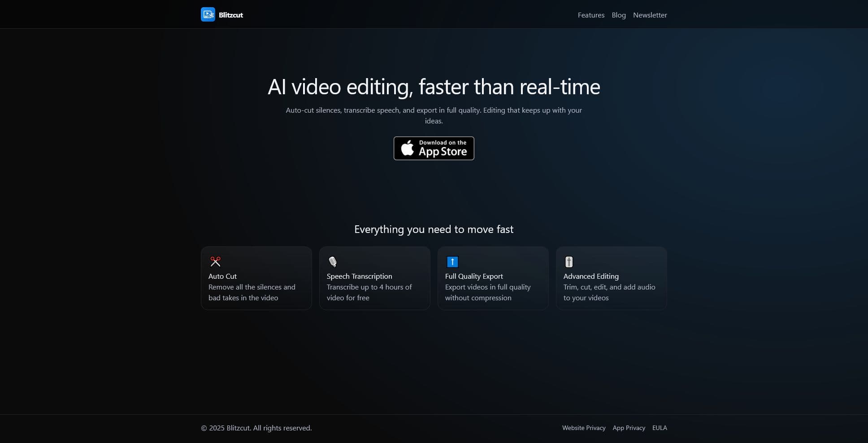Select the Auto Cut feature card

pos(256,278)
